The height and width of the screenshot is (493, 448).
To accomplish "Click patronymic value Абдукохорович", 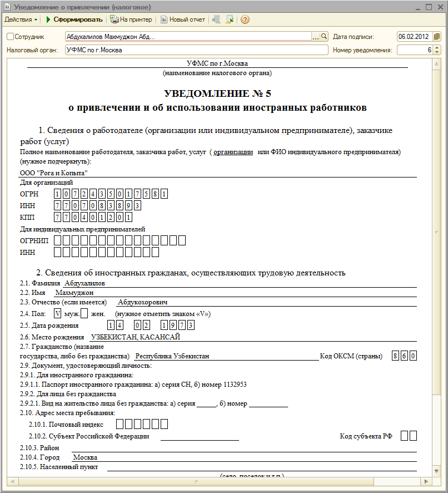I will click(x=143, y=303).
